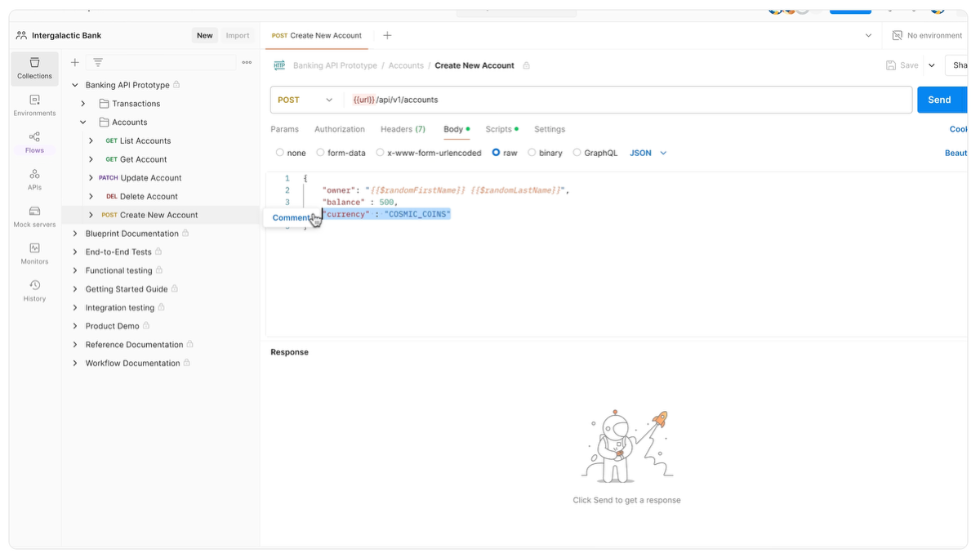Switch to the Headers (7) tab

(x=403, y=129)
